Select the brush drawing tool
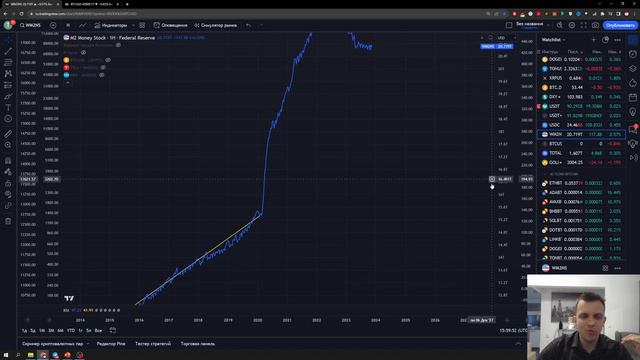640x360 pixels. [x=8, y=97]
